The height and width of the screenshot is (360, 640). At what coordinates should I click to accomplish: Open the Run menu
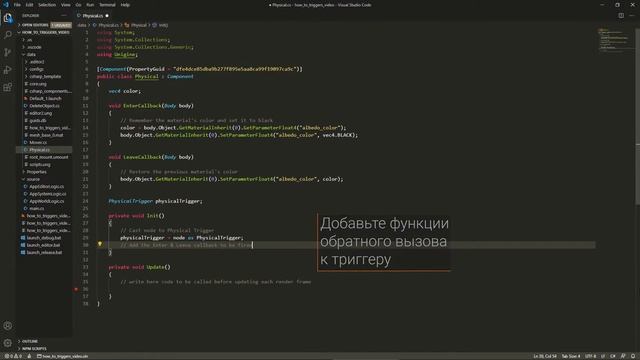(x=90, y=5)
